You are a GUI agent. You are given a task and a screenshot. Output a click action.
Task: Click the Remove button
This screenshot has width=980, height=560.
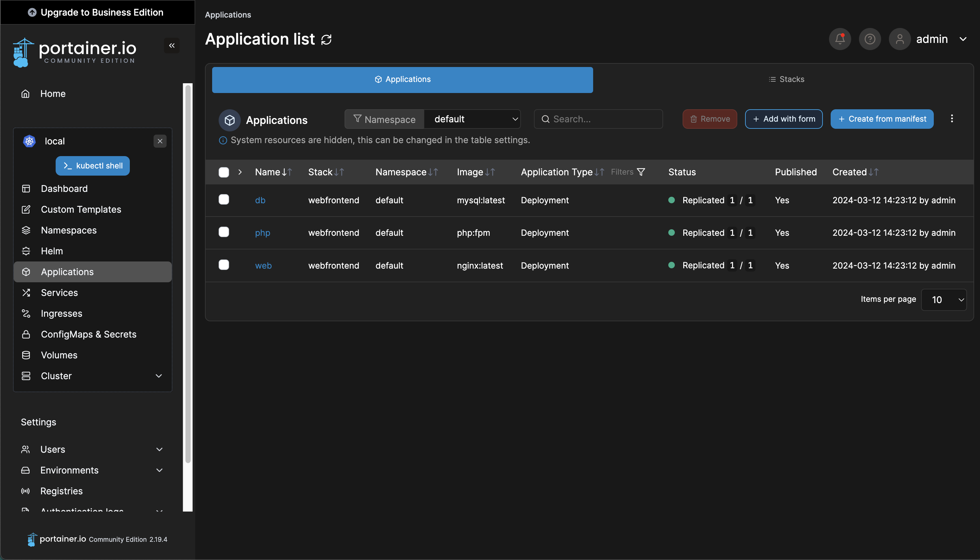[710, 119]
